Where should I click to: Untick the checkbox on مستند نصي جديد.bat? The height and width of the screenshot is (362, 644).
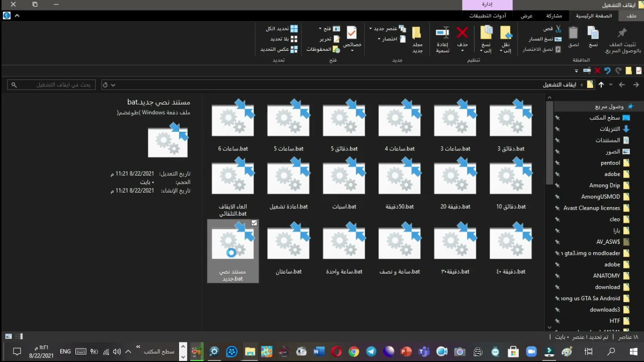click(x=254, y=223)
